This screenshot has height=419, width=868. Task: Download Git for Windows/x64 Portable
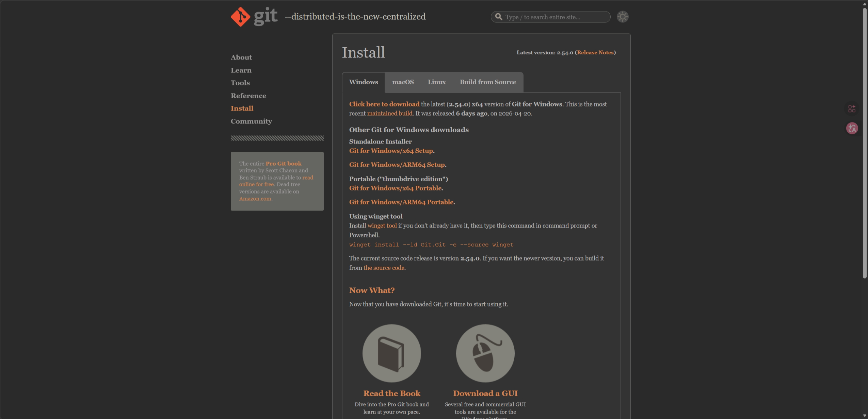[395, 188]
